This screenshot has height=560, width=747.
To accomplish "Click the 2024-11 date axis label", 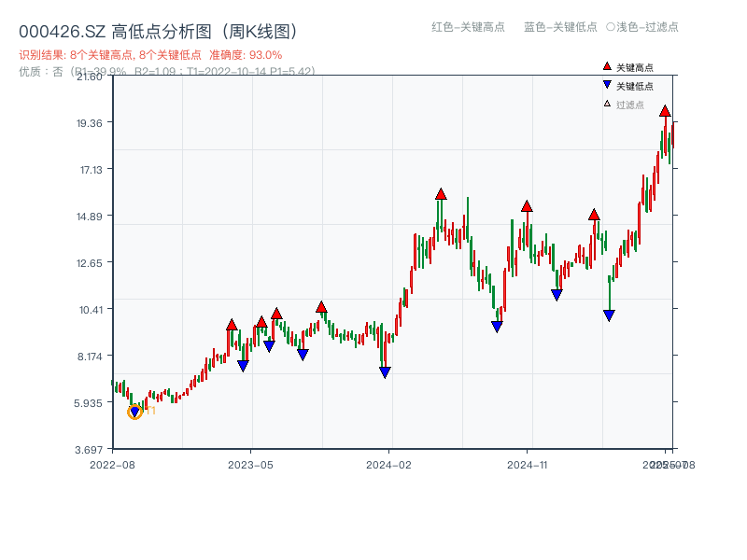I will tap(527, 465).
